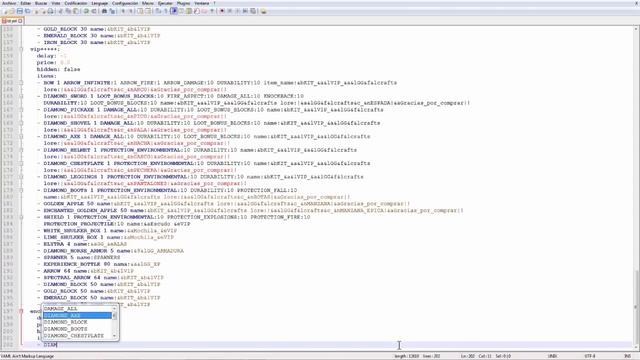Click the Zoom Out toolbar icon
This screenshot has width=640, height=360.
[131, 11]
